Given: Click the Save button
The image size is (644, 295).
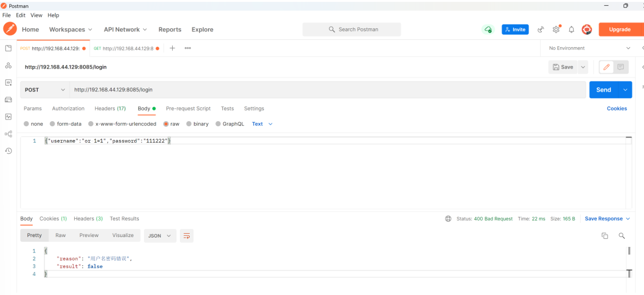Looking at the screenshot, I should (x=563, y=67).
